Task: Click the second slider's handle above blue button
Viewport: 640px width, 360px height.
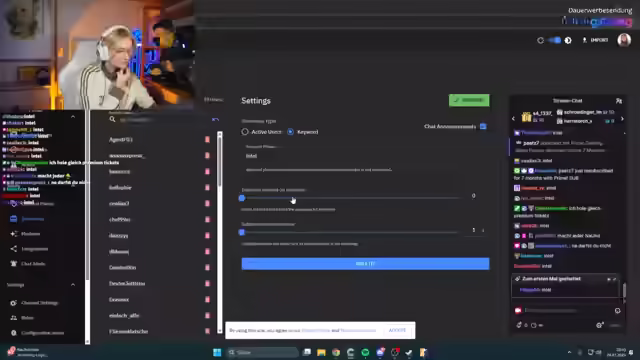Action: click(242, 232)
